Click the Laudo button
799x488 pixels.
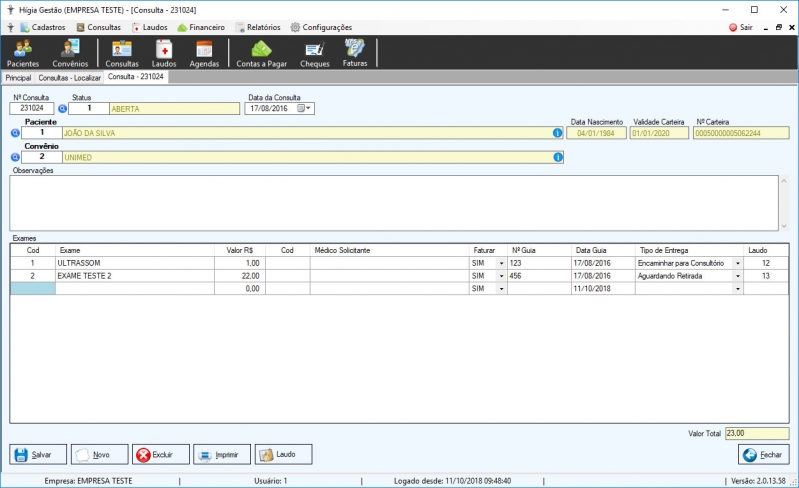click(x=283, y=454)
